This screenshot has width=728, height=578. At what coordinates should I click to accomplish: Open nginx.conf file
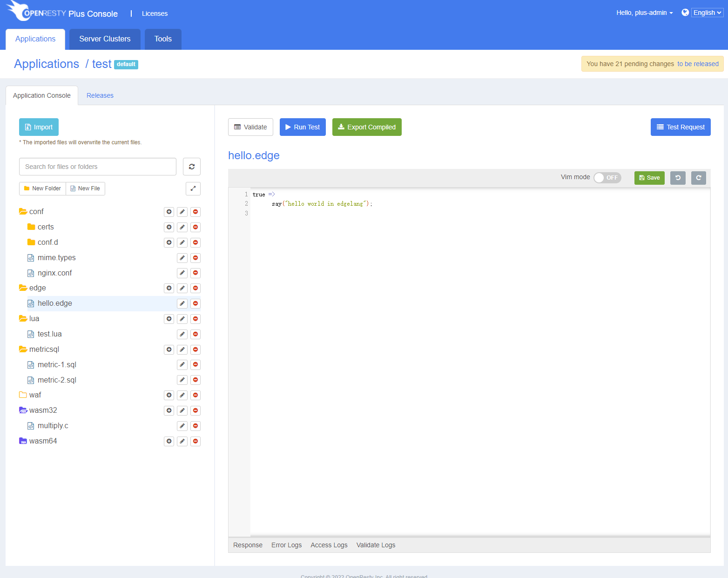54,273
